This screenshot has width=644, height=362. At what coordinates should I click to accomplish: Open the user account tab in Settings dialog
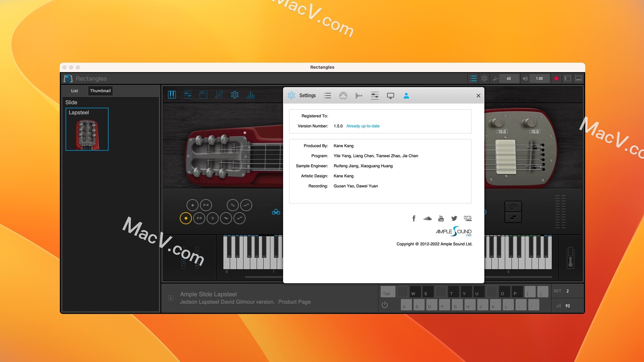tap(406, 96)
